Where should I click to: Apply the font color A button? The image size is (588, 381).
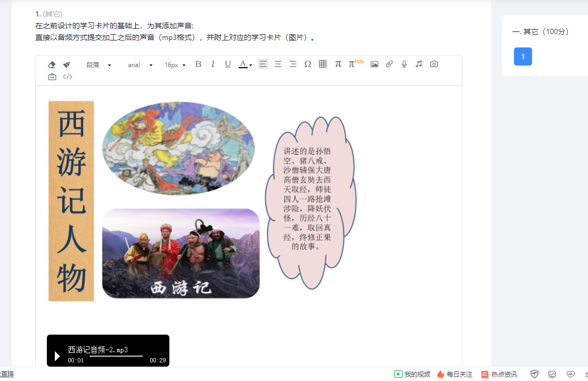(243, 64)
